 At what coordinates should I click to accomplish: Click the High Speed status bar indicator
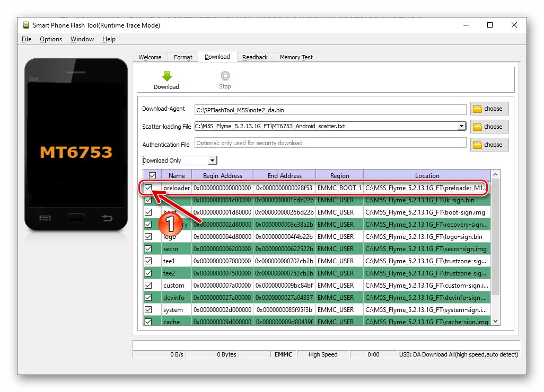click(x=323, y=354)
